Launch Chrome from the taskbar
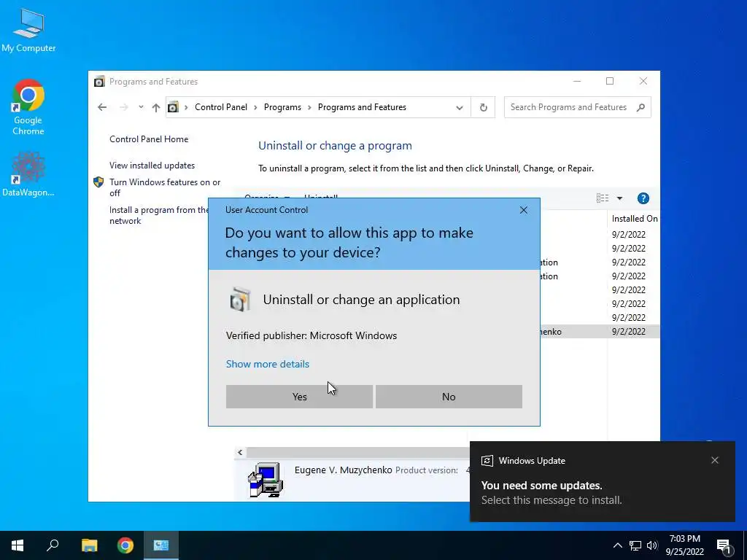Screen dimensions: 747x560 (125, 545)
